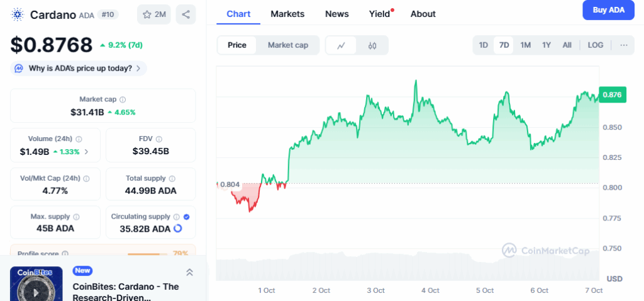Click the info icon beside FDV
This screenshot has width=644, height=301.
click(159, 139)
